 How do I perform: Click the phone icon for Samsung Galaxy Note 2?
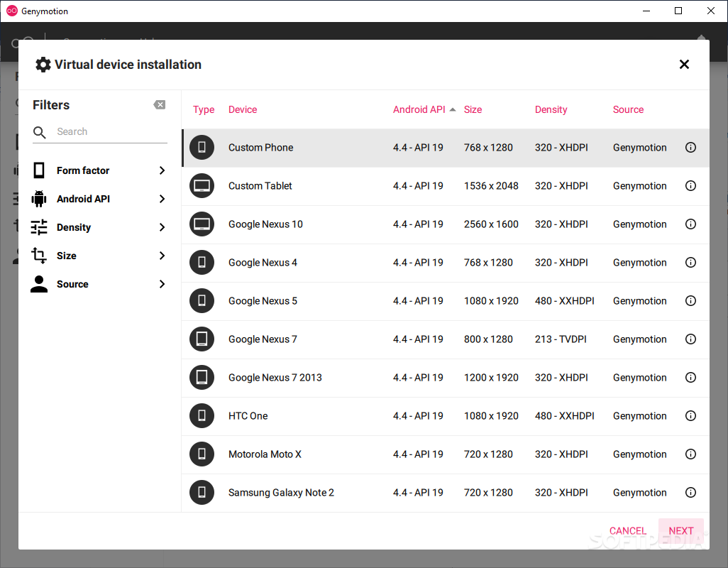coord(202,492)
